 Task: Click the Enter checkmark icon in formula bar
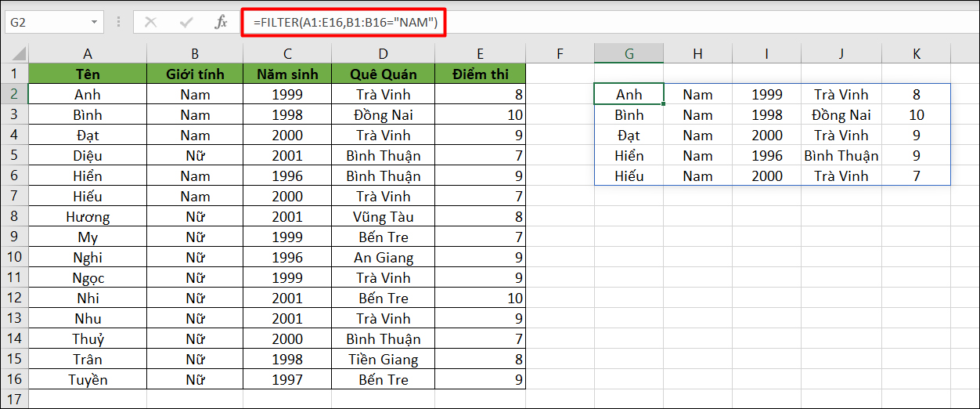coord(186,23)
